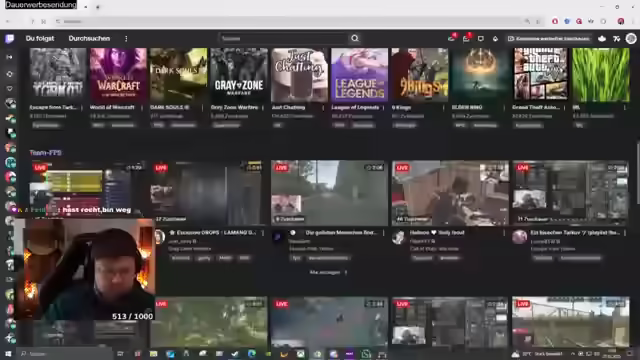
Task: Collapse the left sidebar with the arrow icon
Action: coord(9,57)
